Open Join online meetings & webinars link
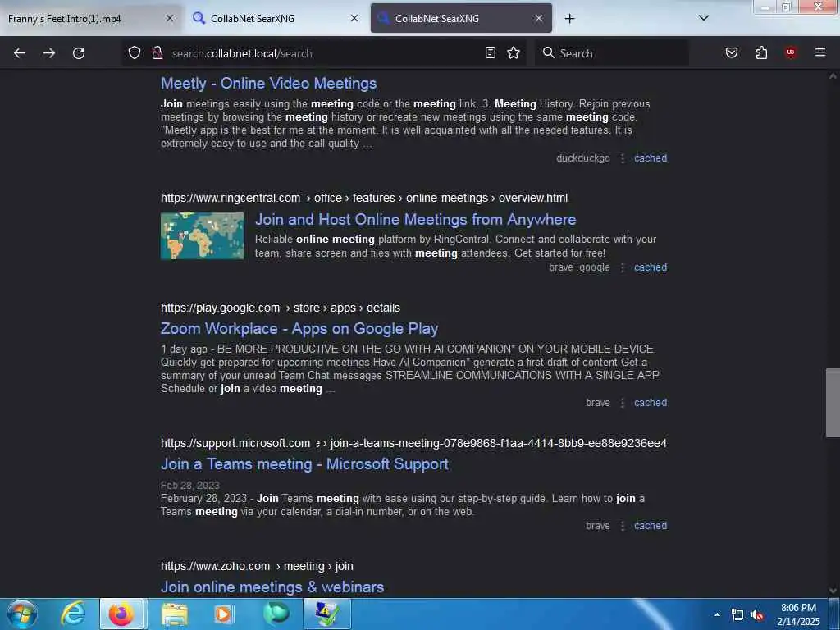Viewport: 840px width, 630px height. click(x=272, y=587)
